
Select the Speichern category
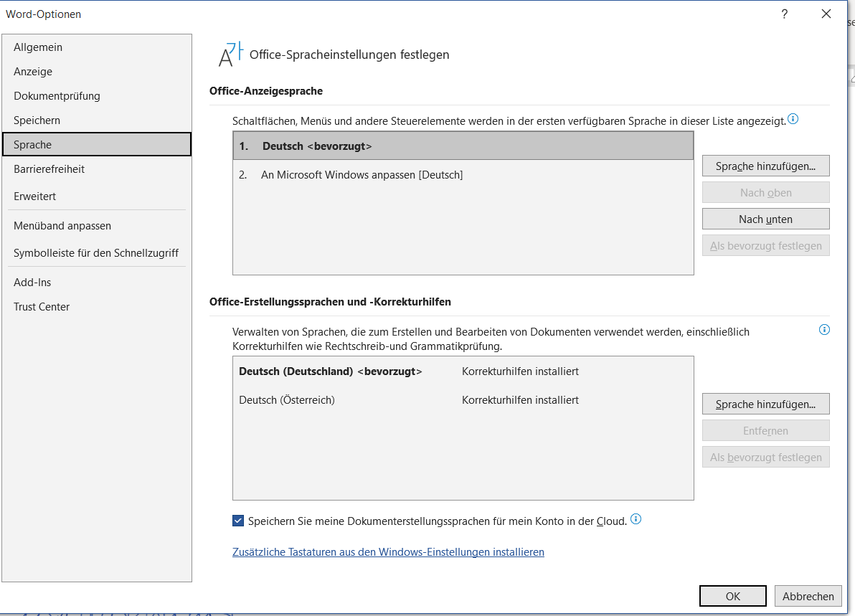coord(97,120)
